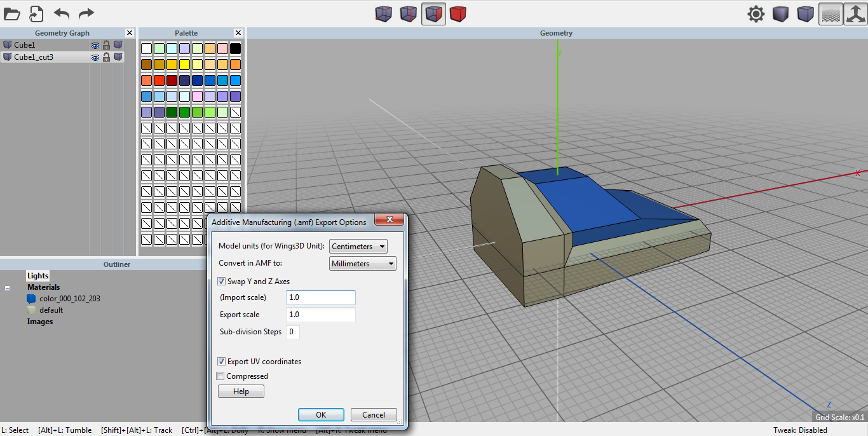The width and height of the screenshot is (868, 436).
Task: Select Lights in the Outliner
Action: (37, 276)
